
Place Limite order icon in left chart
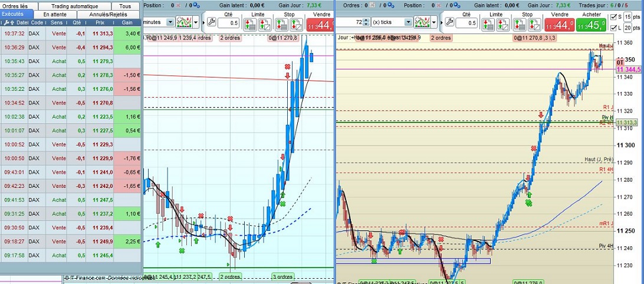click(250, 24)
